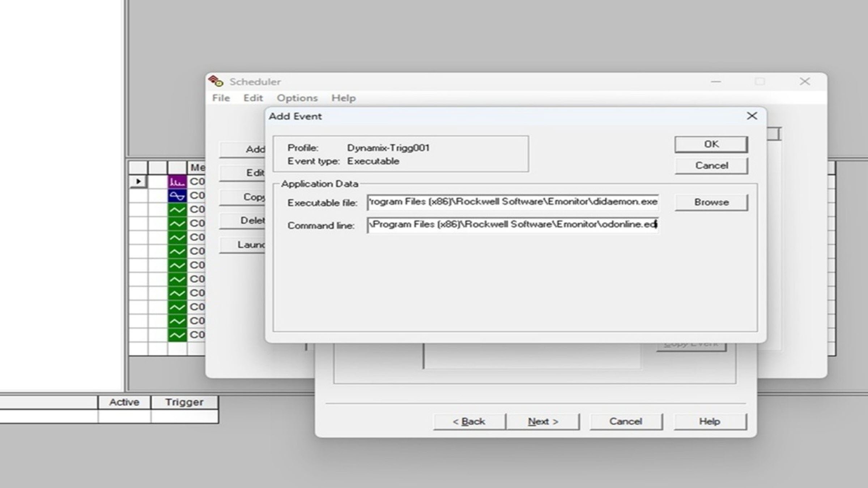Image resolution: width=868 pixels, height=488 pixels.
Task: Click the current-row arrow in the measurement list
Action: [x=138, y=181]
